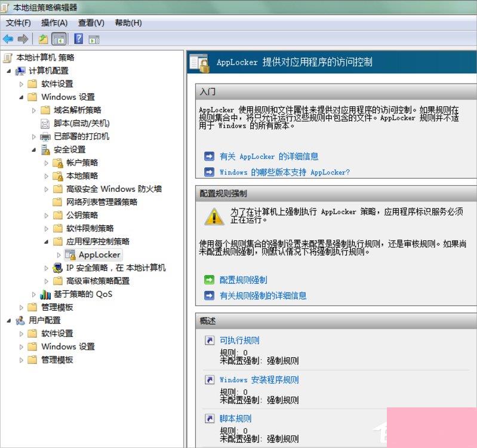The width and height of the screenshot is (477, 448).
Task: Click the 帐户策略 folder icon
Action: coord(58,163)
